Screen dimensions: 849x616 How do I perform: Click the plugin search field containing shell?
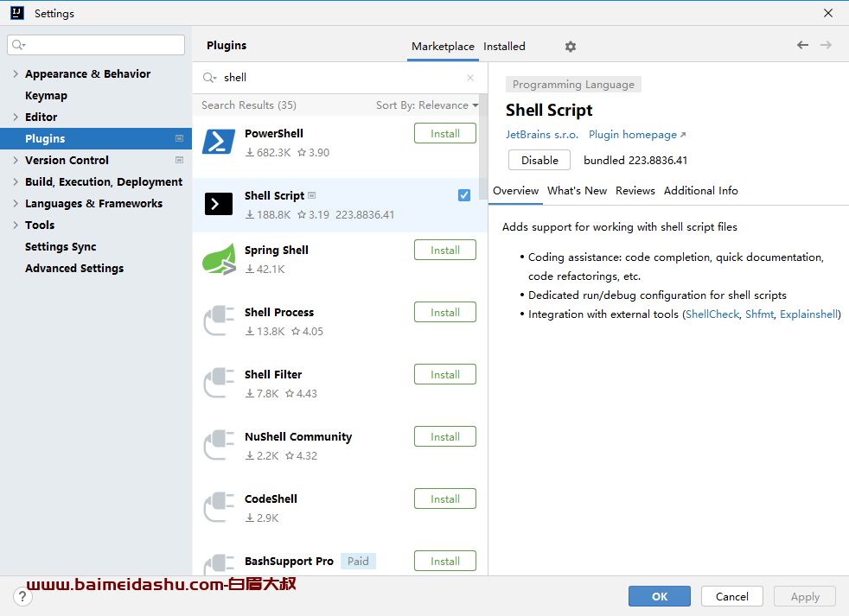tap(338, 78)
